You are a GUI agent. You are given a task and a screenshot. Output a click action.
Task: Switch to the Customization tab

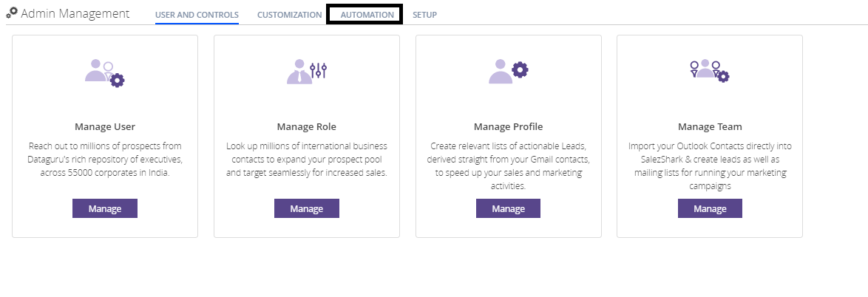point(289,15)
